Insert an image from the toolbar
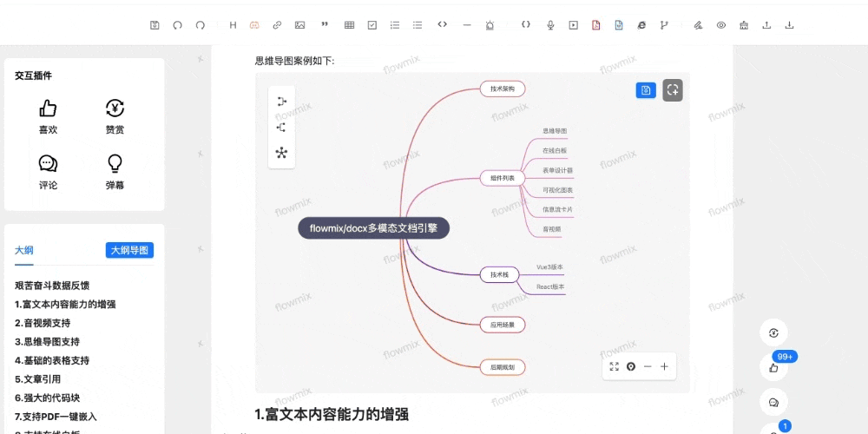This screenshot has width=868, height=434. pyautogui.click(x=300, y=25)
